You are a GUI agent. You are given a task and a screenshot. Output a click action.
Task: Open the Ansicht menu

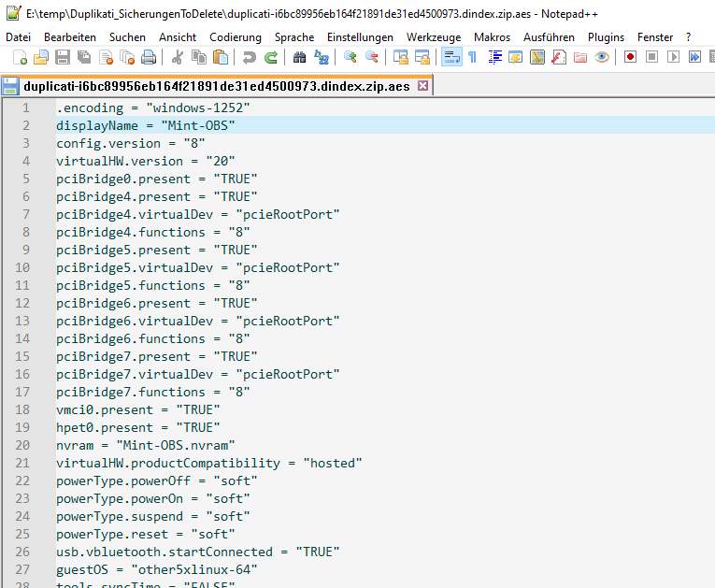pyautogui.click(x=178, y=37)
